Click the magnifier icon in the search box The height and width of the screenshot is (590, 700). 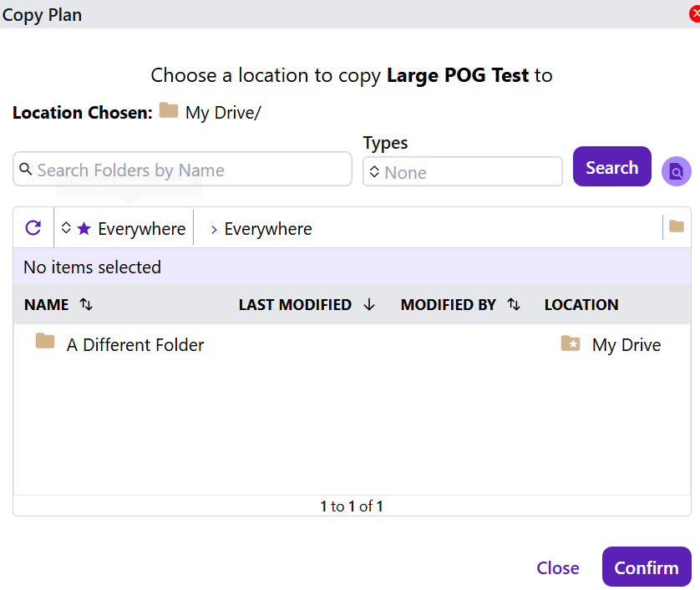pos(26,170)
